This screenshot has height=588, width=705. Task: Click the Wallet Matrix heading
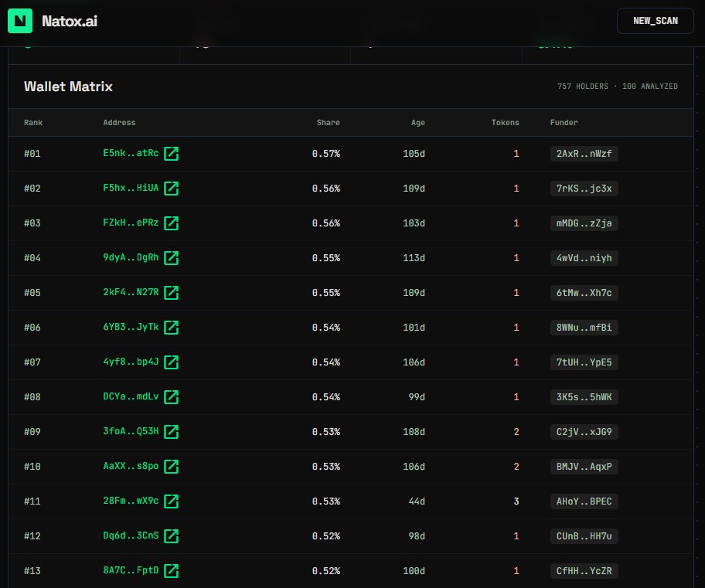point(68,87)
